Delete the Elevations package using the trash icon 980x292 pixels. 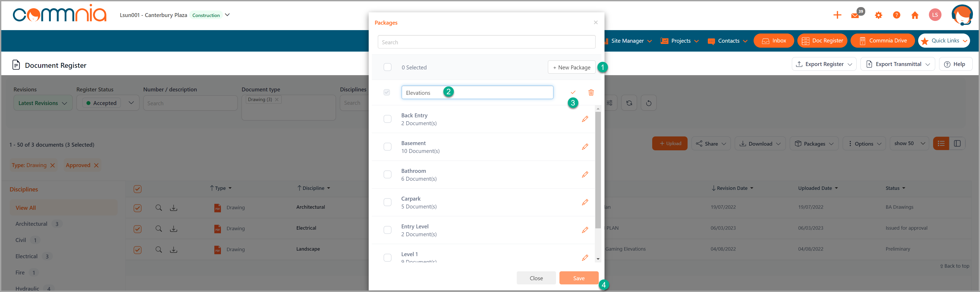click(591, 92)
